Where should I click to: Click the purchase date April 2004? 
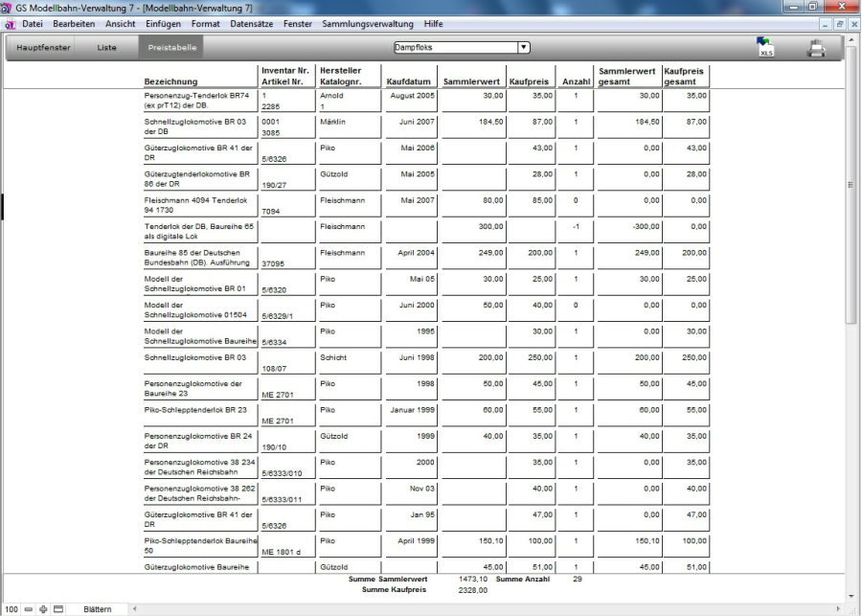(x=417, y=253)
